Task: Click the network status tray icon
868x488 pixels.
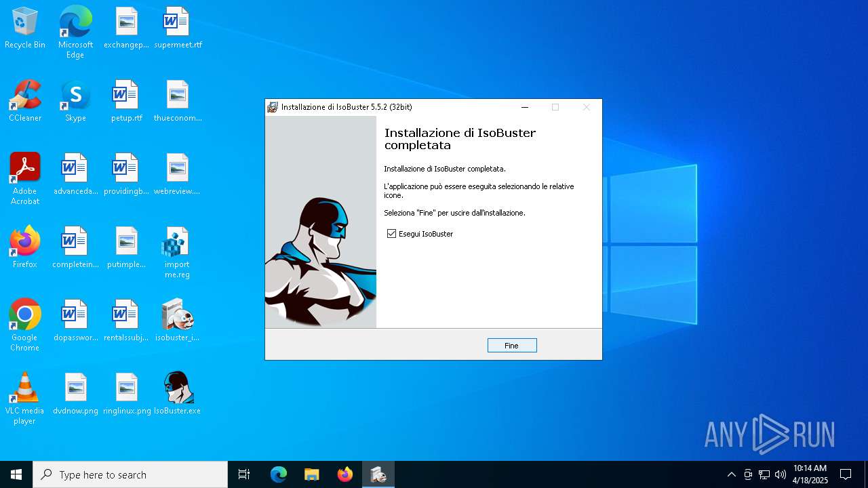Action: (764, 474)
